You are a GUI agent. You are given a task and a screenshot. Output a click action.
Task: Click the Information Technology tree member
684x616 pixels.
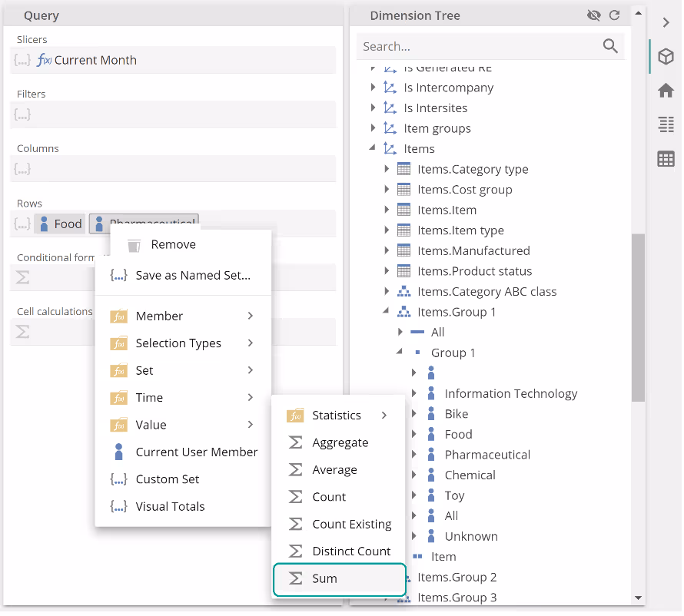click(x=510, y=393)
